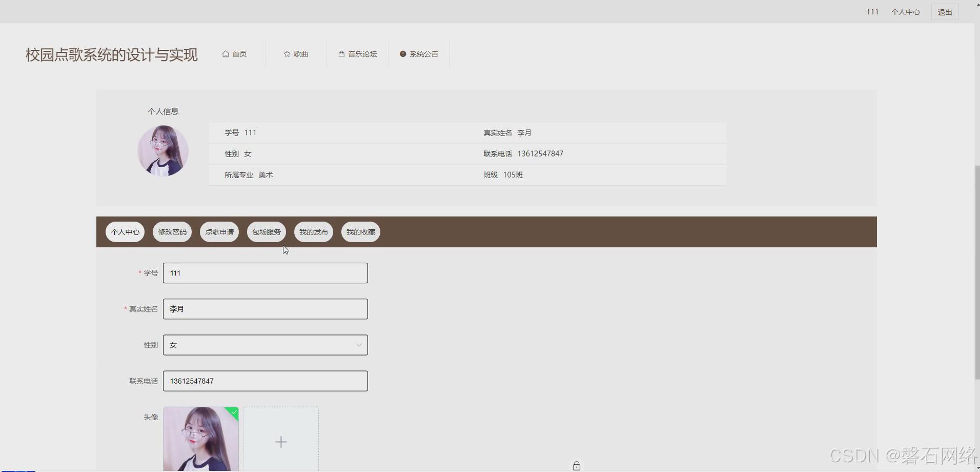Click the 系统公告 announcement icon
The image size is (980, 472).
pyautogui.click(x=403, y=54)
